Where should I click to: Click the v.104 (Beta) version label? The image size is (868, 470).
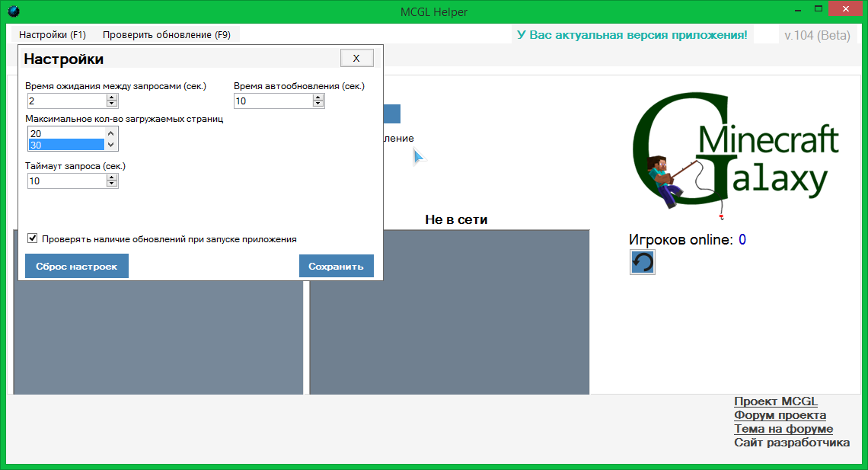(817, 36)
